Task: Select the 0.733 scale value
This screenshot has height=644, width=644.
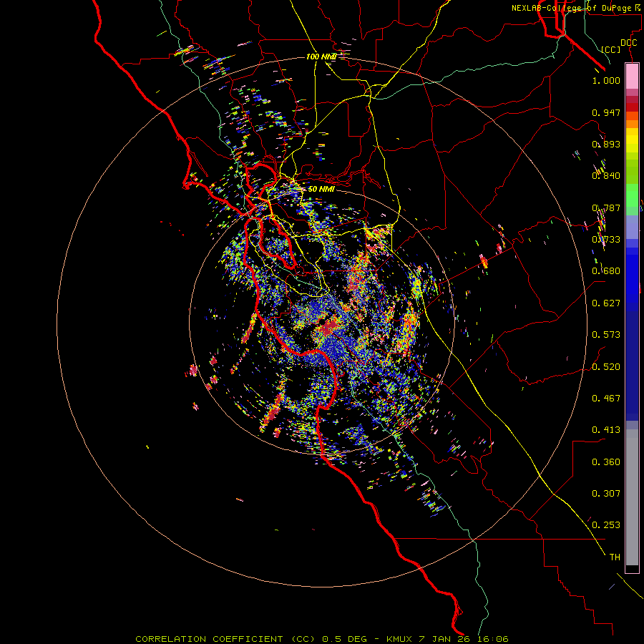Action: coord(606,240)
